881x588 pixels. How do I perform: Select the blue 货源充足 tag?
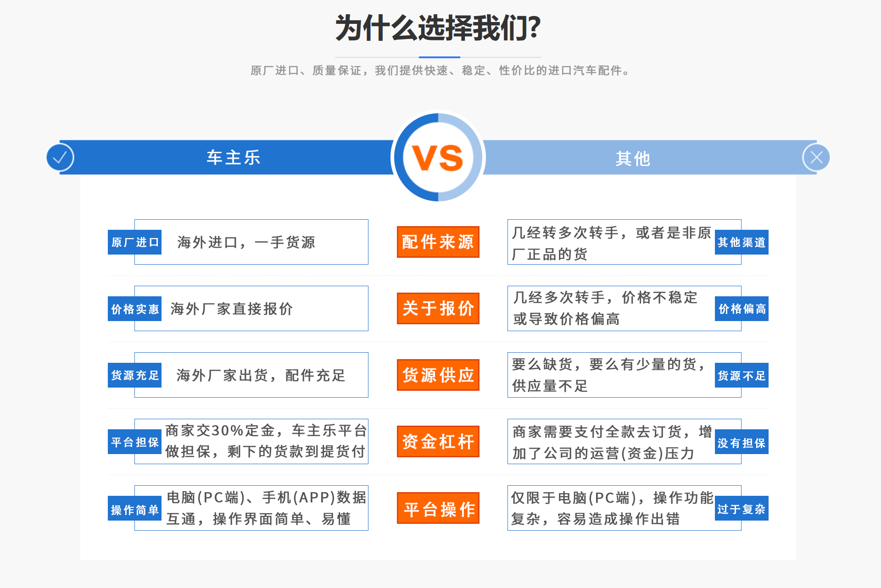[134, 375]
